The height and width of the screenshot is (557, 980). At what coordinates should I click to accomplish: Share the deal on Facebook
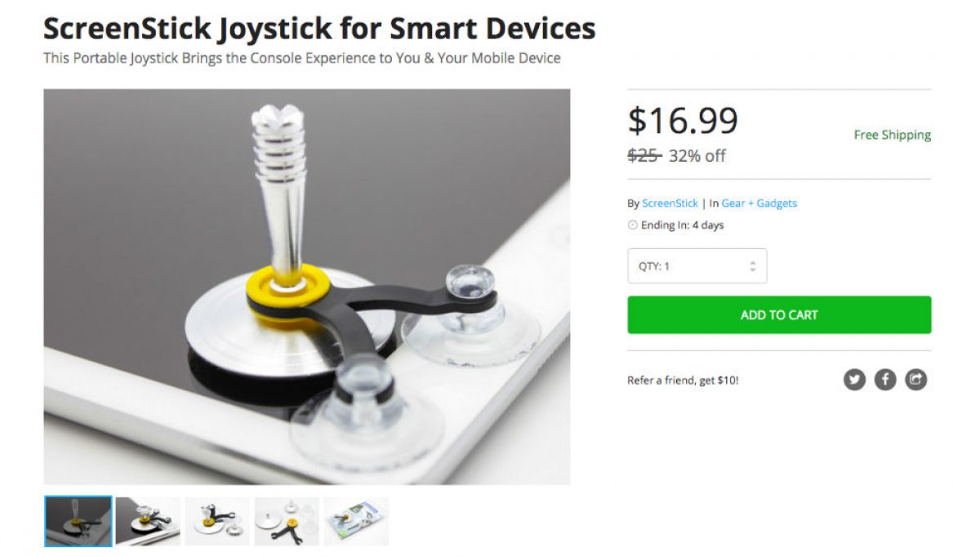(885, 380)
